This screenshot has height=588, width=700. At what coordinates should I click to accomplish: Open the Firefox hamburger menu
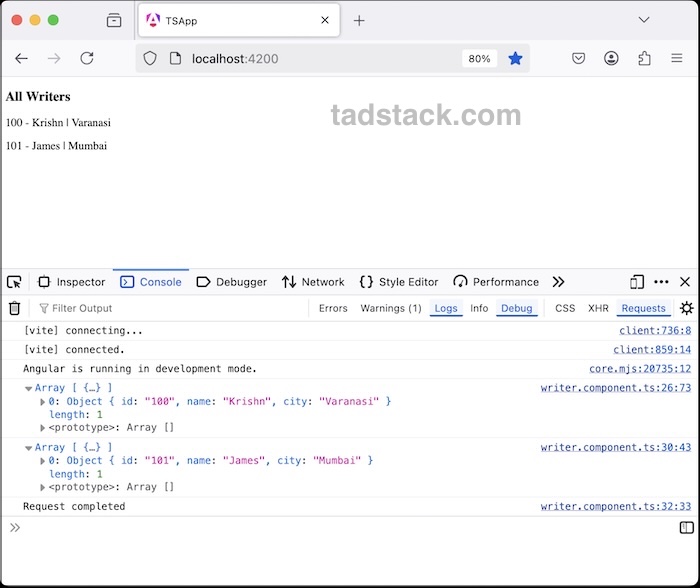[x=677, y=58]
